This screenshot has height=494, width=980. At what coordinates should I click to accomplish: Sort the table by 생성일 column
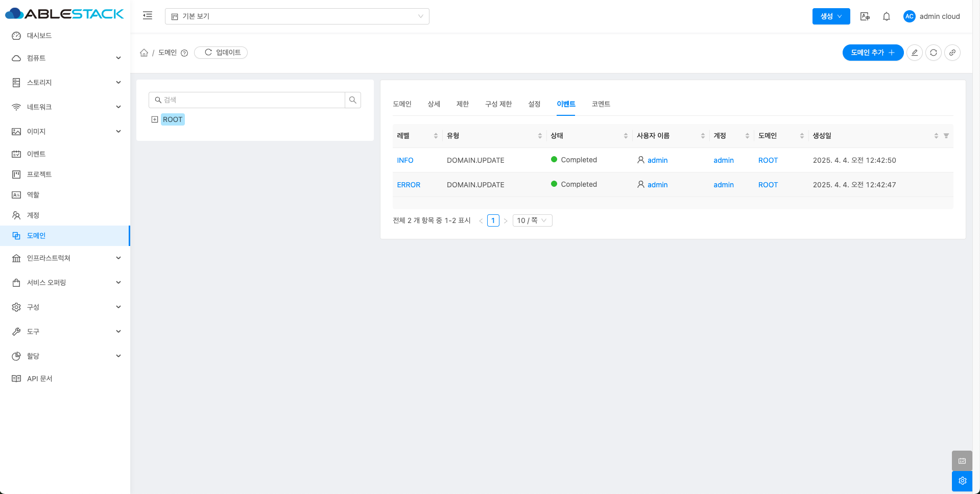pyautogui.click(x=873, y=136)
